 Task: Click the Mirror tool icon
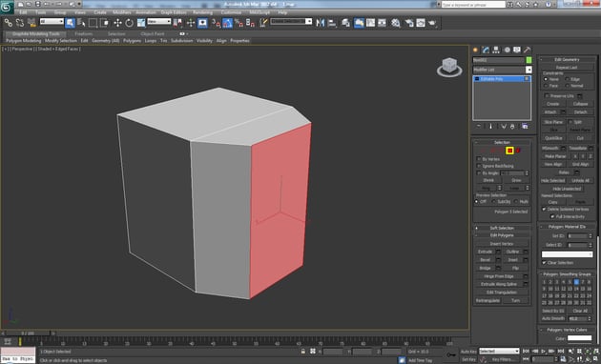point(320,23)
